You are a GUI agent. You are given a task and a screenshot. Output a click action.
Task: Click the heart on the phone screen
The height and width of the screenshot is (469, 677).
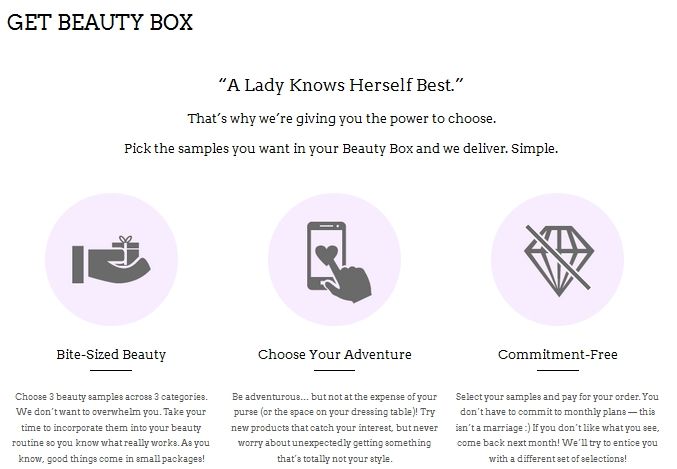pyautogui.click(x=326, y=254)
